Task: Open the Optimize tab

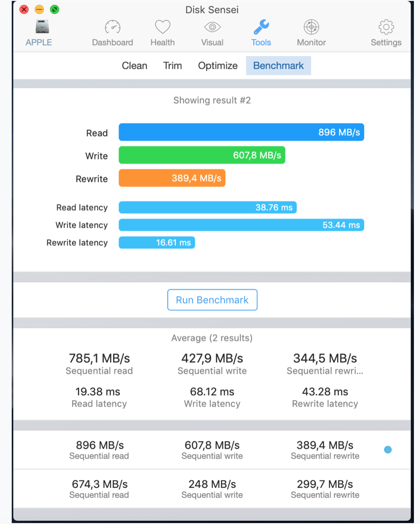Action: [x=218, y=66]
